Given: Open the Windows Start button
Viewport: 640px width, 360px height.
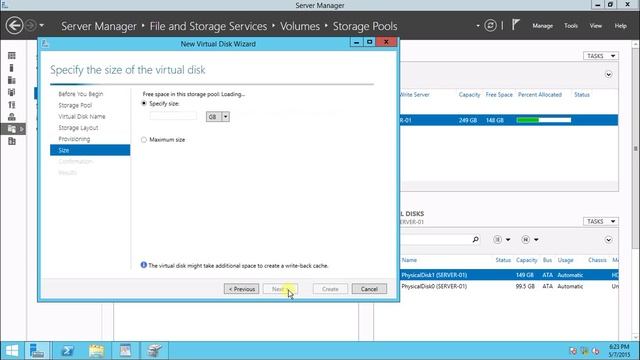Looking at the screenshot, I should click(x=12, y=351).
